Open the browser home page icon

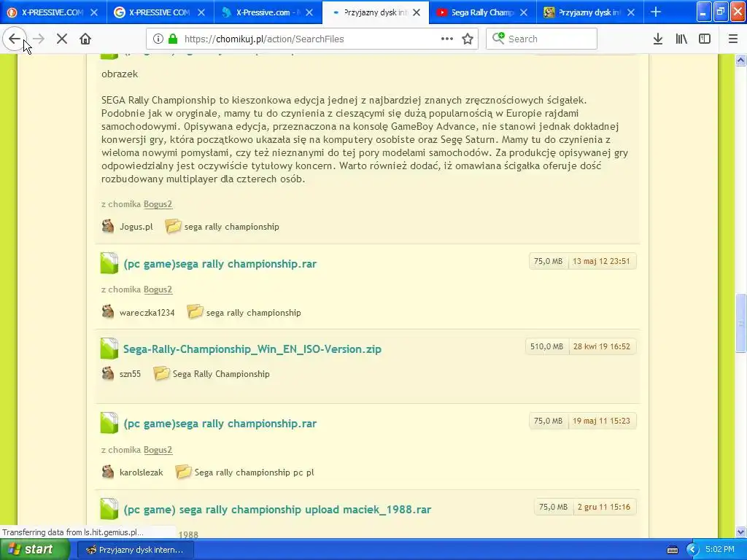click(85, 39)
